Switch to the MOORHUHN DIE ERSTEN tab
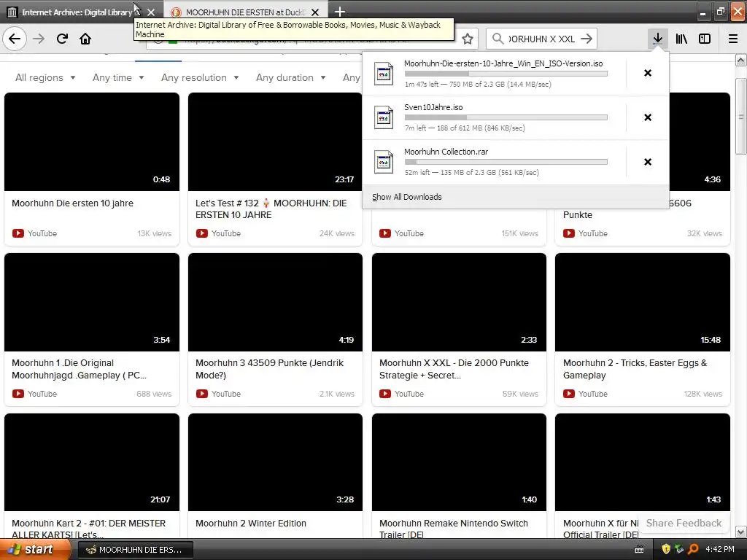The image size is (747, 560). pos(245,12)
